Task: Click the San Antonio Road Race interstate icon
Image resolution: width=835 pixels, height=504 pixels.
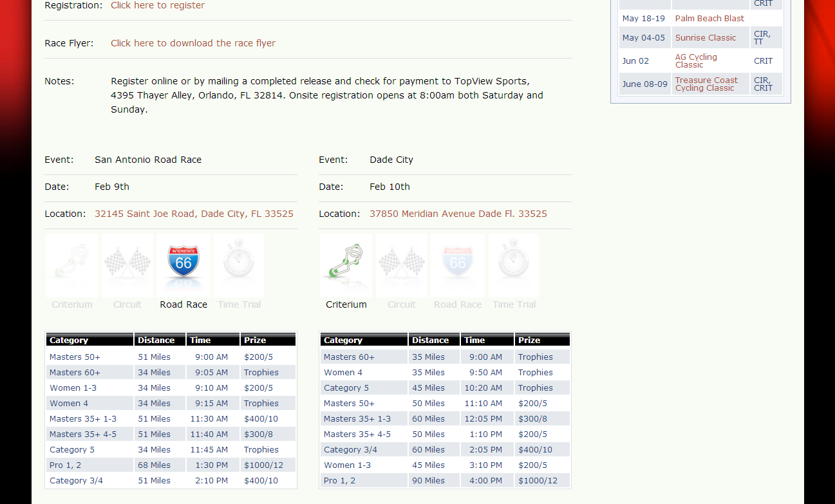Action: click(183, 264)
